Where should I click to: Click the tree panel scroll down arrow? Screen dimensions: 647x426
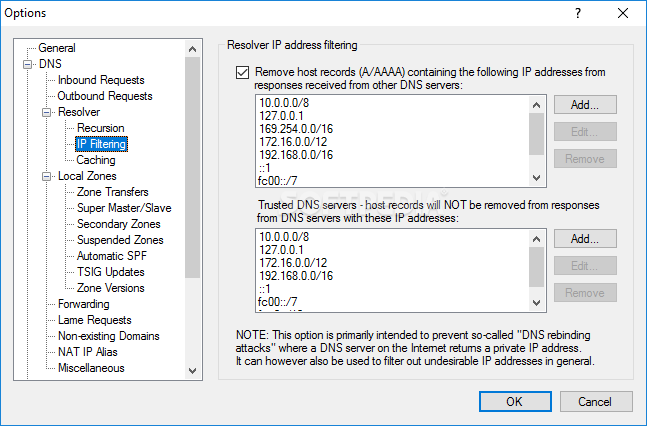pos(192,371)
